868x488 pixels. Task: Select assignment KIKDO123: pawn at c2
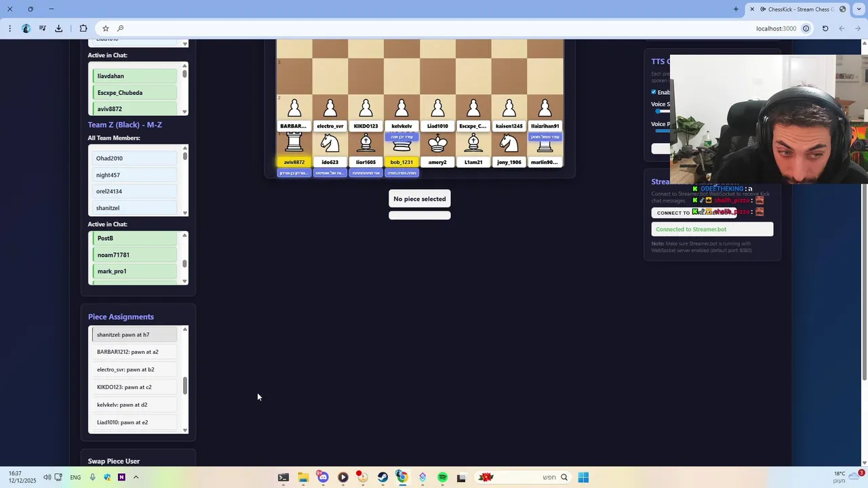click(x=134, y=387)
